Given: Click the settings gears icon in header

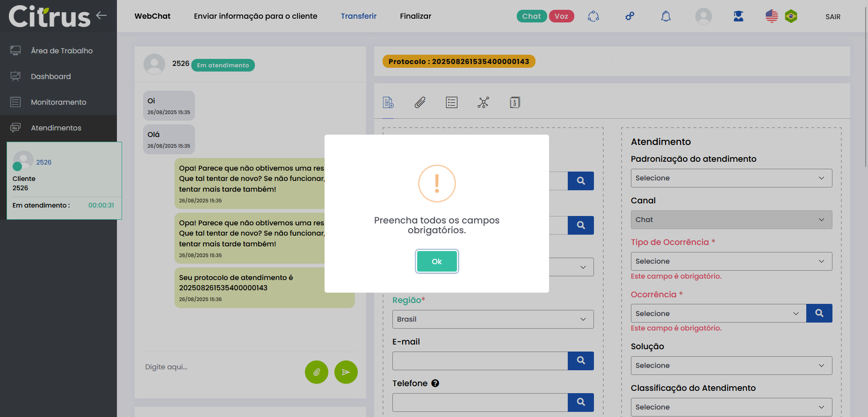Looking at the screenshot, I should (x=629, y=16).
